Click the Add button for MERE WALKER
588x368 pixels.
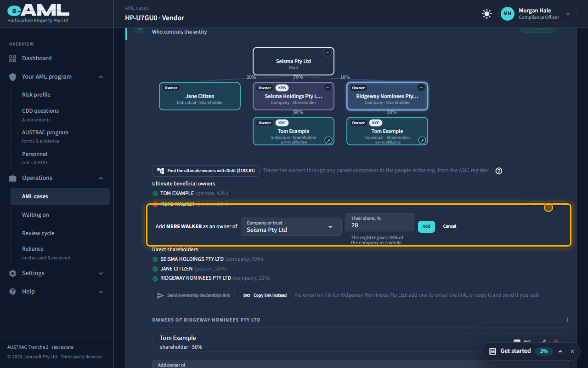coord(426,226)
